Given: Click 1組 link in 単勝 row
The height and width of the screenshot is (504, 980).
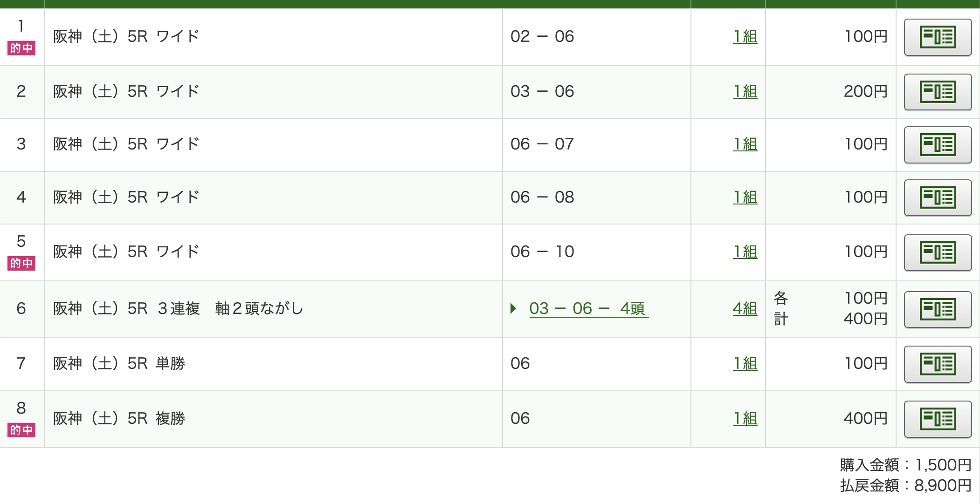Looking at the screenshot, I should (x=745, y=363).
